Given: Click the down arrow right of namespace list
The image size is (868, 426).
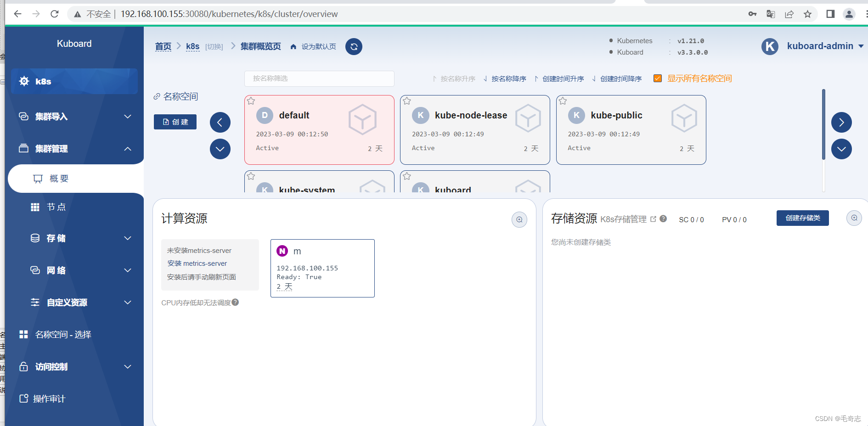Looking at the screenshot, I should click(x=841, y=149).
